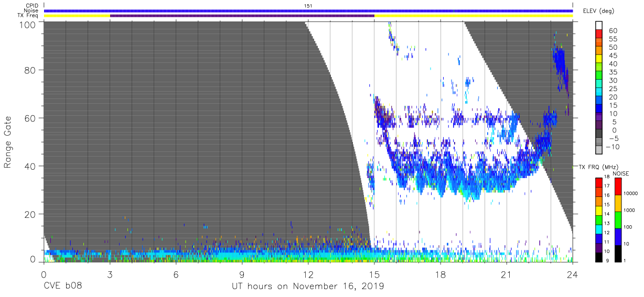This screenshot has width=644, height=297.
Task: Click the TX FRQ legend value '16'
Action: coord(608,195)
